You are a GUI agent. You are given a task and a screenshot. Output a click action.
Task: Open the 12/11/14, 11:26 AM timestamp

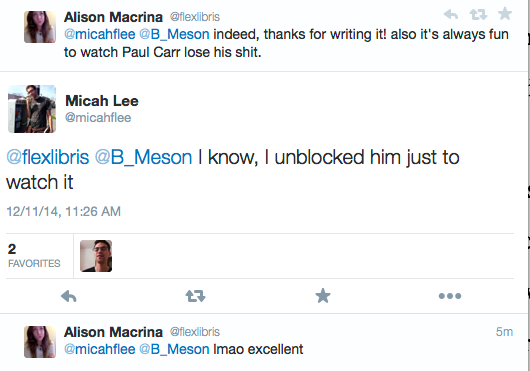[64, 212]
